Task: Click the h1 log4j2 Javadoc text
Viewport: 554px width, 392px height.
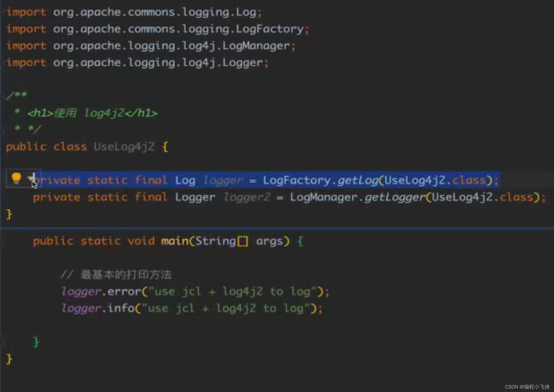Action: pyautogui.click(x=93, y=113)
